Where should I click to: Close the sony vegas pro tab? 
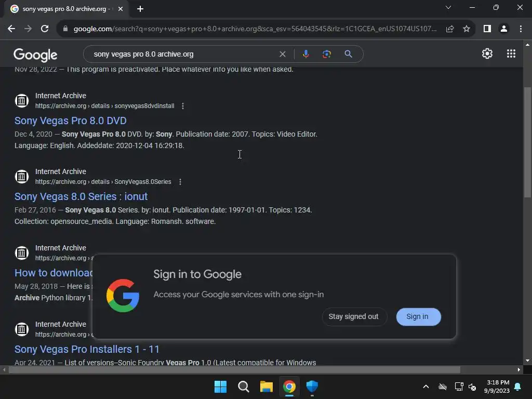pos(121,9)
